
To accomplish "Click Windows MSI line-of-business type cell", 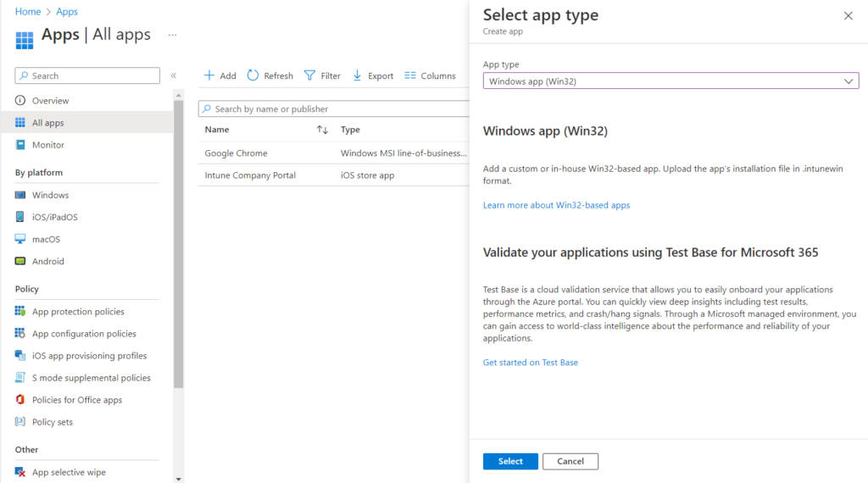I will 403,153.
